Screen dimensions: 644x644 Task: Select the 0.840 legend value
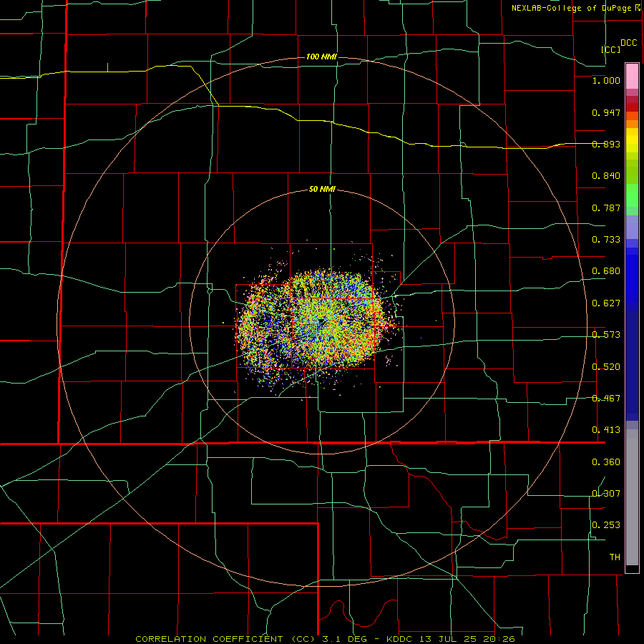pos(606,176)
